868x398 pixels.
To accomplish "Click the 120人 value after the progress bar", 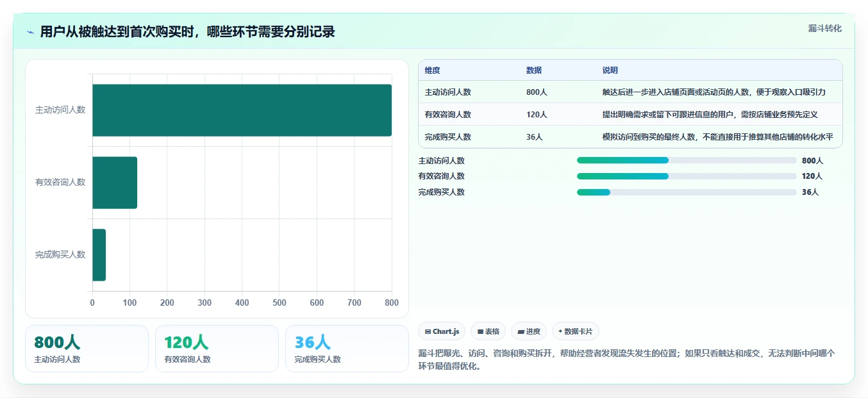I will click(x=812, y=176).
